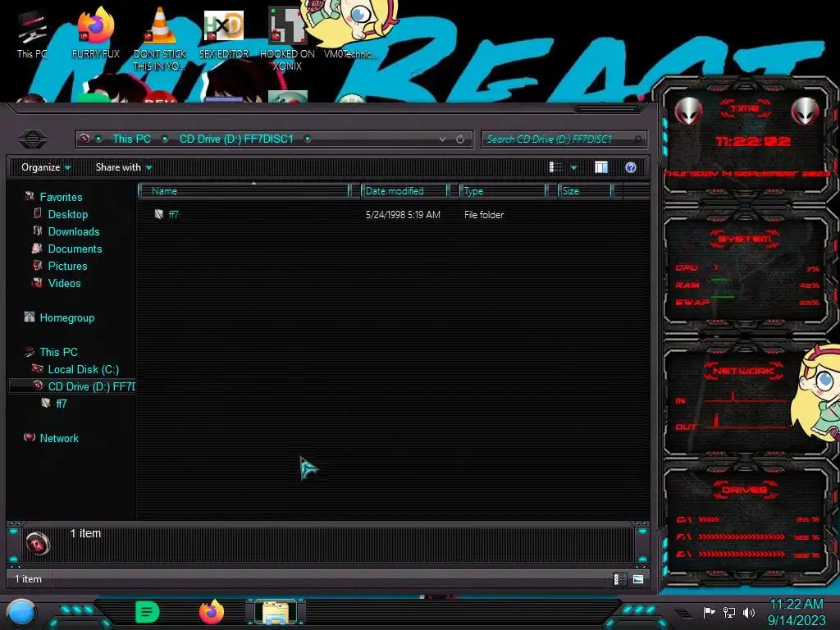This screenshot has width=840, height=630.
Task: Search CD Drive (D:) FF7DISC1 field
Action: [x=564, y=139]
